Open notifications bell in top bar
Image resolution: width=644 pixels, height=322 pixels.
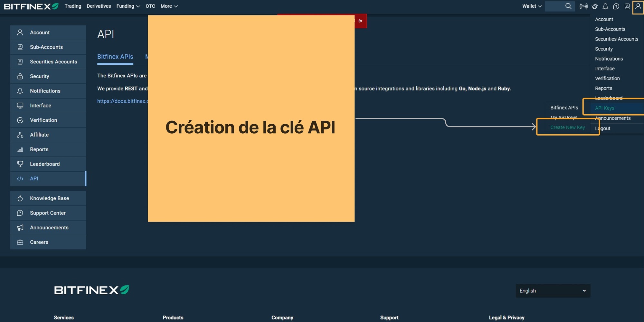point(605,6)
